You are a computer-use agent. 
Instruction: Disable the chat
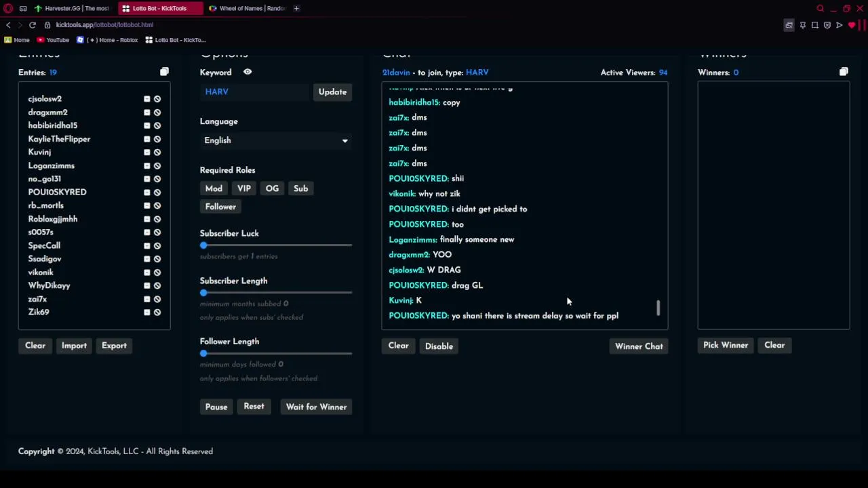point(439,346)
